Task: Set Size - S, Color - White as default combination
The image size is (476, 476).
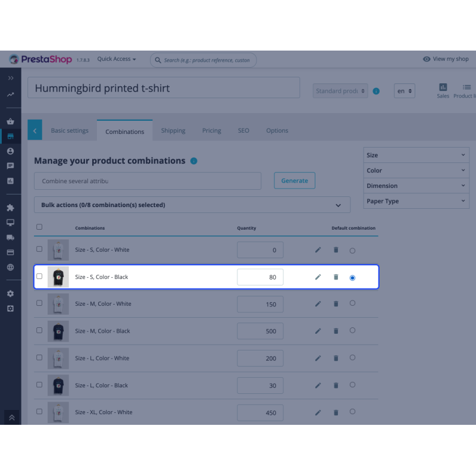Action: 352,250
